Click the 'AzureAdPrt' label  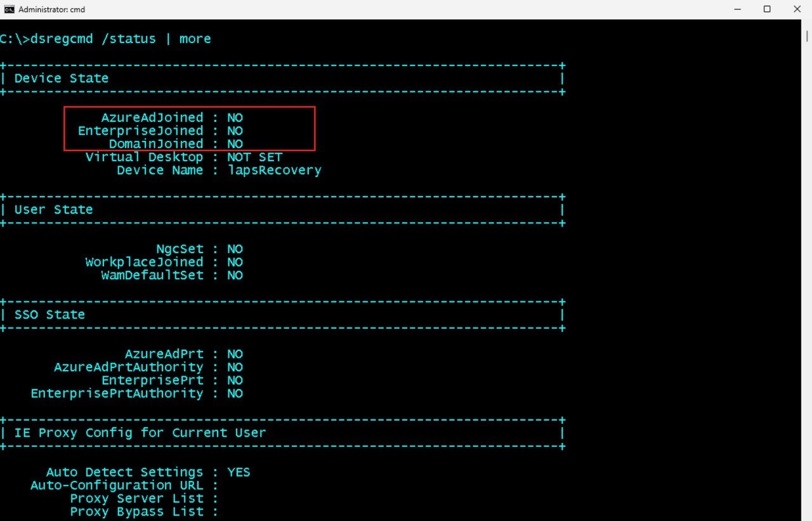pos(164,354)
